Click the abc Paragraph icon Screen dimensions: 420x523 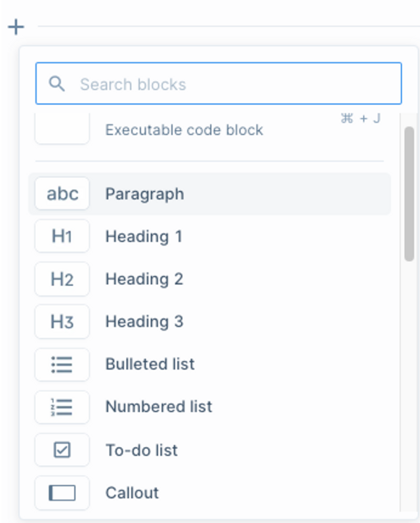tap(62, 194)
